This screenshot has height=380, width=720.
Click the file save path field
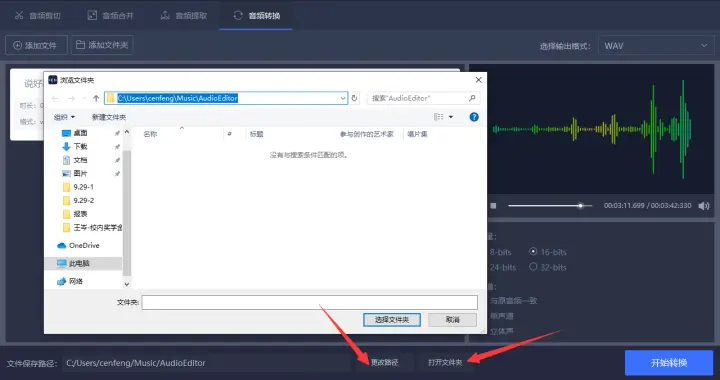[207, 363]
